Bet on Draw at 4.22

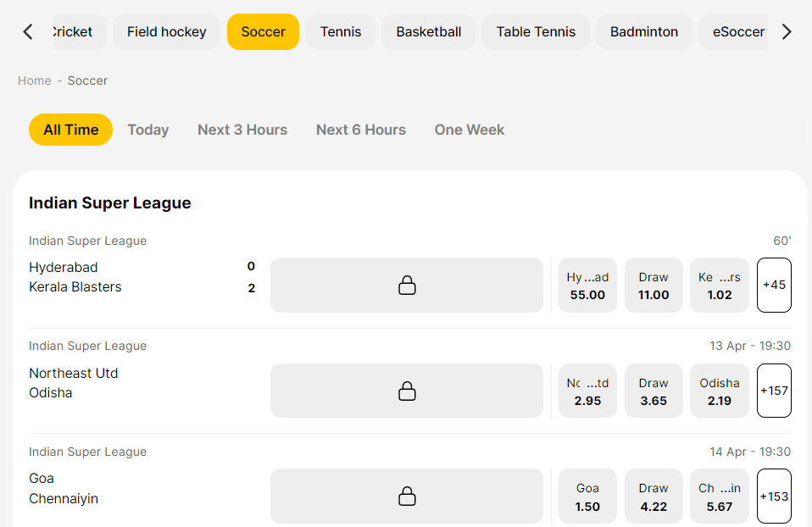[653, 496]
